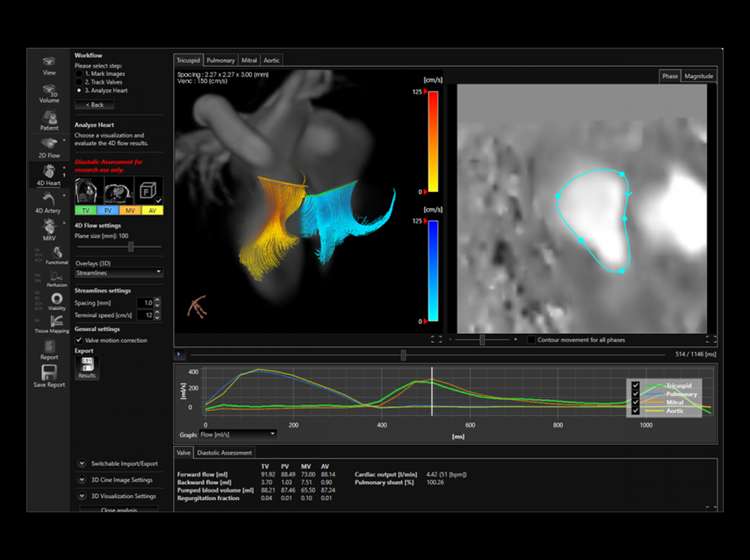Export results using CSV Results icon
Viewport: 750px width, 560px height.
pos(87,367)
